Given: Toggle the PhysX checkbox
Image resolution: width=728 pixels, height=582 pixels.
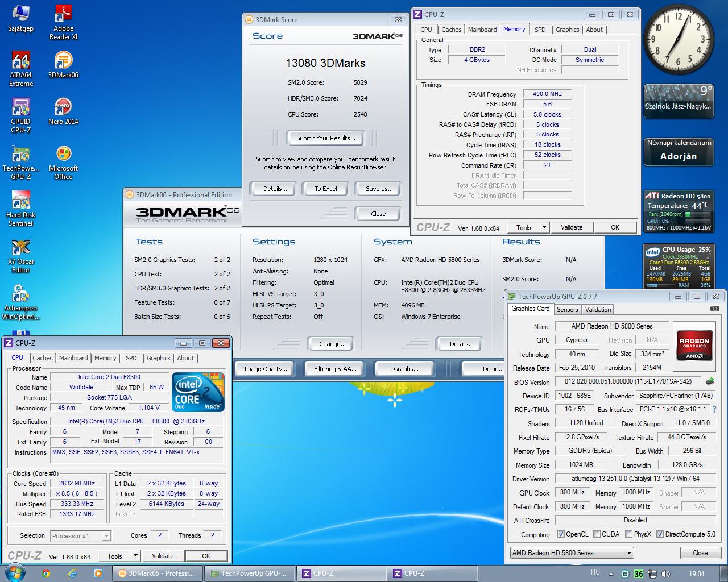Looking at the screenshot, I should [x=628, y=534].
